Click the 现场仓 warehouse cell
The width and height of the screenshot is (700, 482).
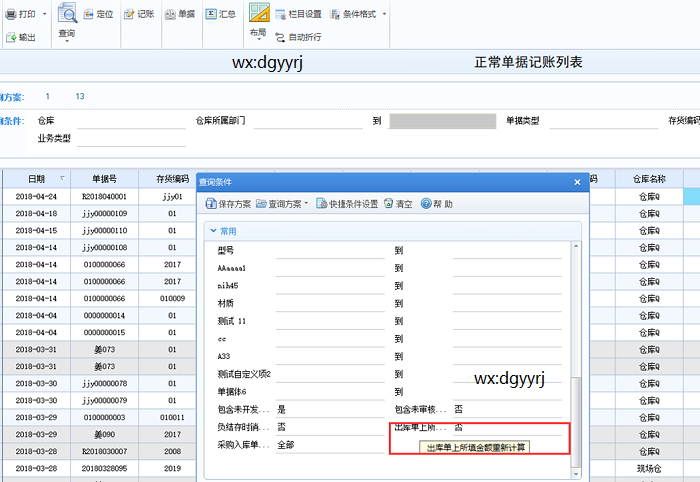coord(649,469)
